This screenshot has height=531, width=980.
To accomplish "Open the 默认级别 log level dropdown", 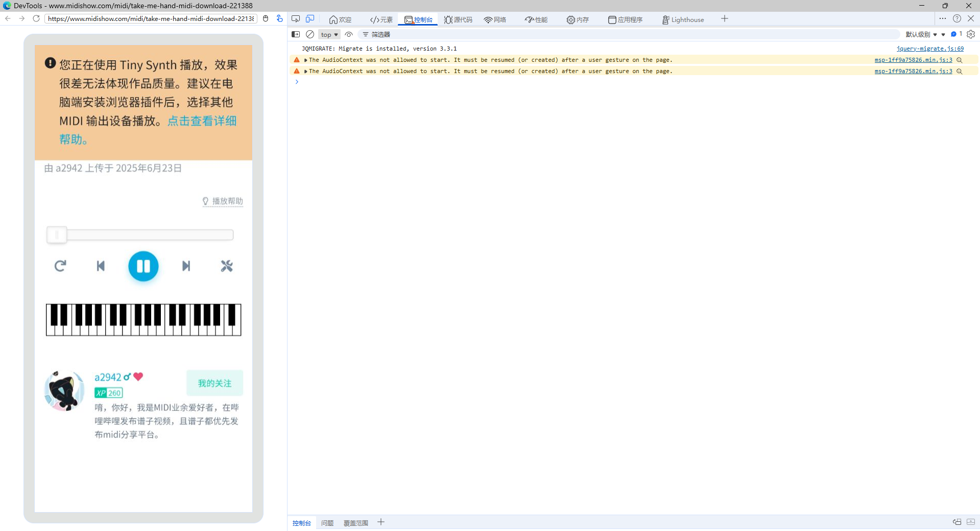I will pos(921,34).
